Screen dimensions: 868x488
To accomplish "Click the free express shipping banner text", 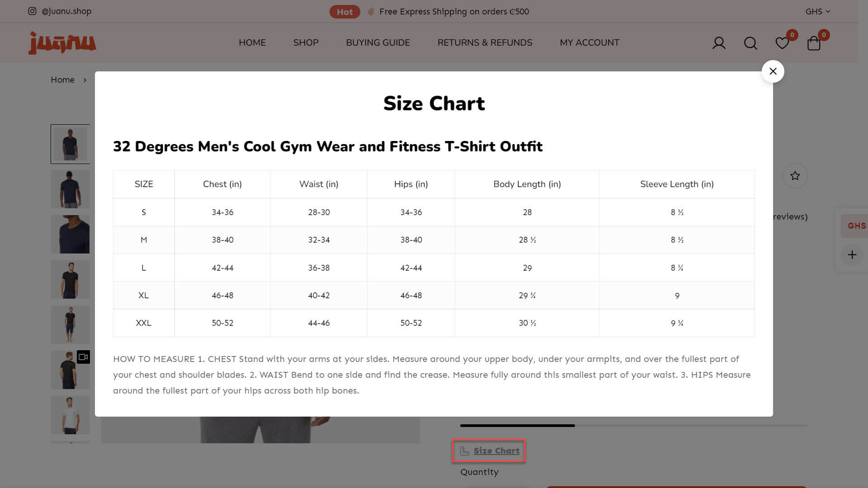I will [454, 12].
